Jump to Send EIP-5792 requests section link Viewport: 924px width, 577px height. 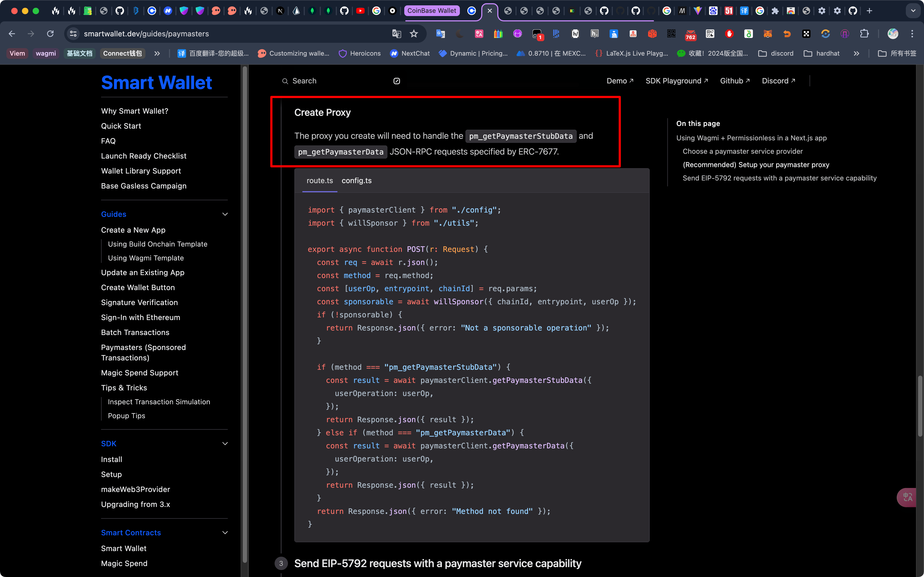click(x=779, y=178)
